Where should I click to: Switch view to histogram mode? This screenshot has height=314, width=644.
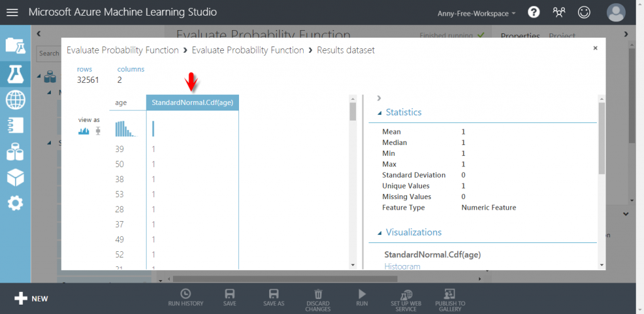pos(84,131)
